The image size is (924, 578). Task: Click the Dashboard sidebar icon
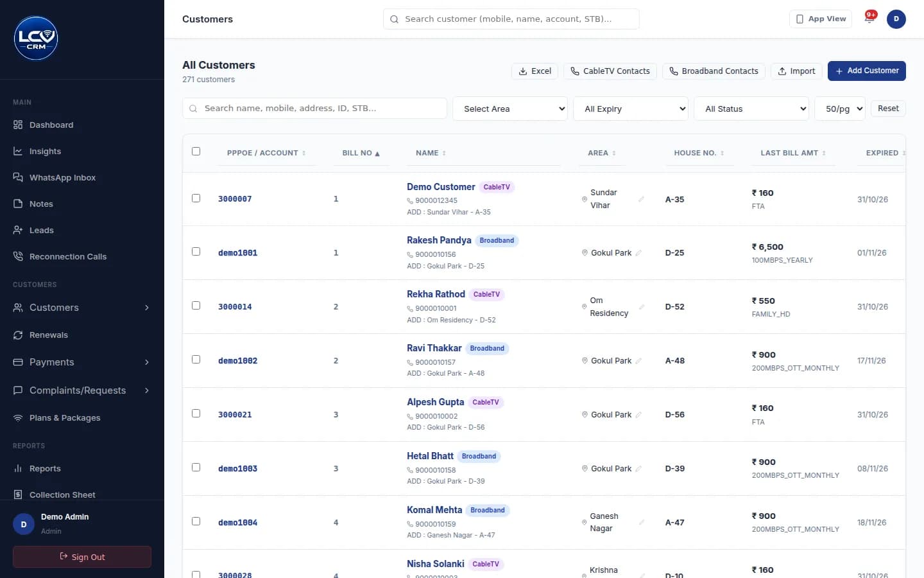click(18, 125)
